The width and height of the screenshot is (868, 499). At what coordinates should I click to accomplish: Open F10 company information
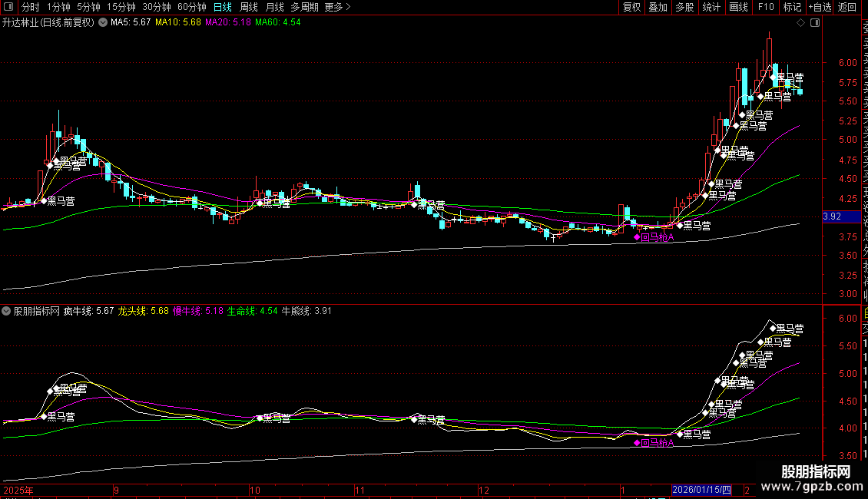coord(766,8)
